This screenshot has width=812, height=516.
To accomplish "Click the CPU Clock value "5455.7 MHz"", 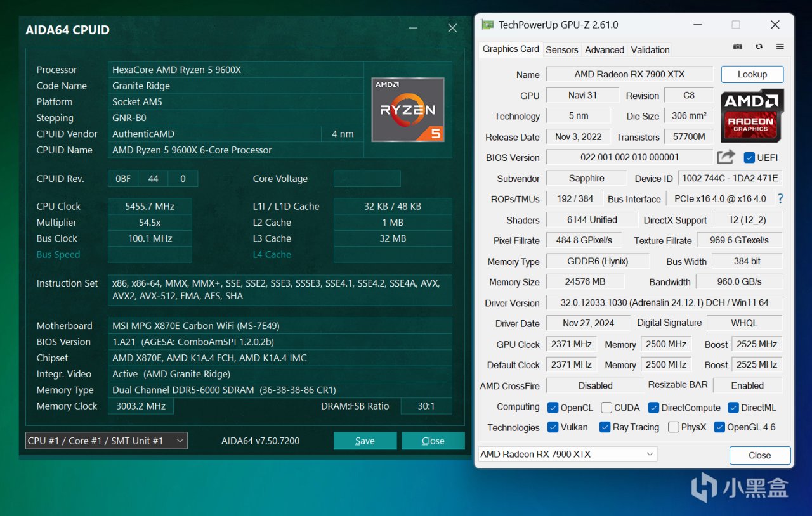I will [150, 206].
